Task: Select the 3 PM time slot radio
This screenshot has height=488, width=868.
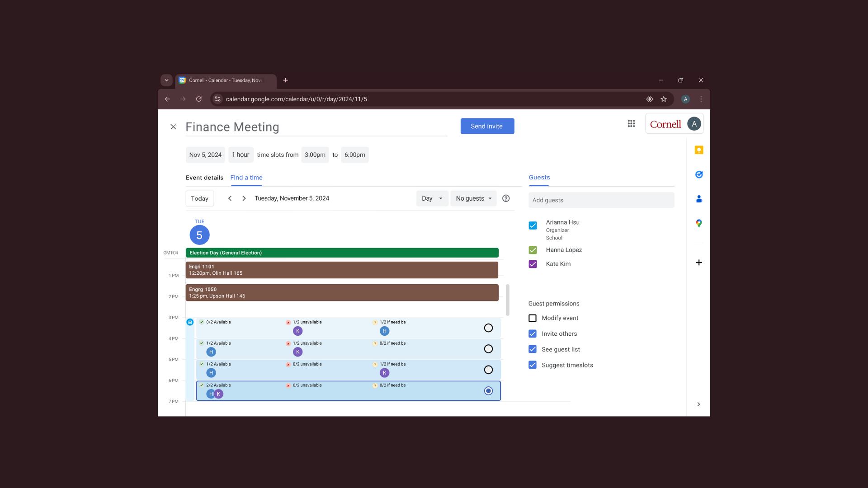Action: click(x=488, y=328)
